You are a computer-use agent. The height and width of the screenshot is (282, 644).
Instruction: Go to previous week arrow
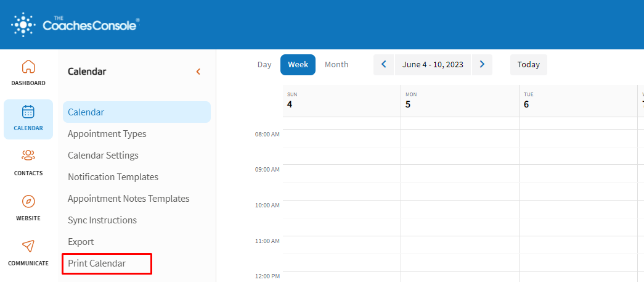coord(383,65)
